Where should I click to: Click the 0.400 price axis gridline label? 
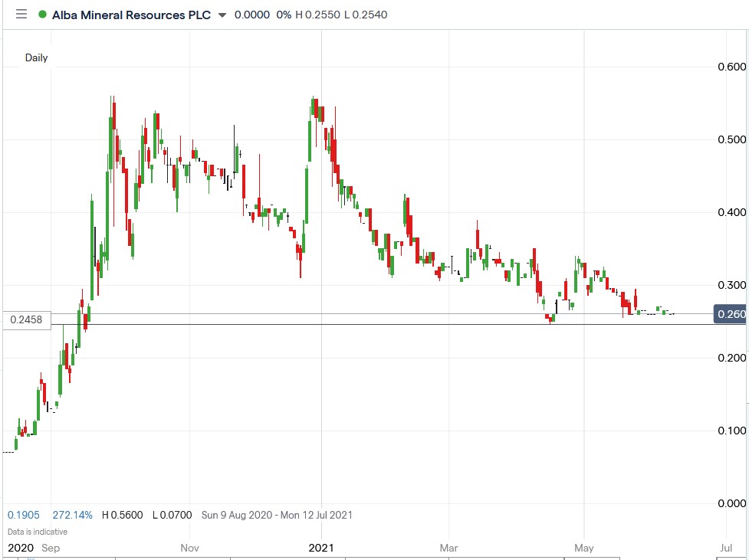tap(733, 212)
